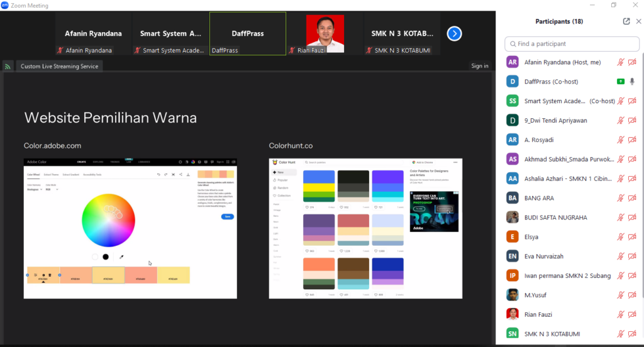The image size is (644, 347).
Task: Click Popular in Color Hunt sidebar
Action: (x=282, y=180)
